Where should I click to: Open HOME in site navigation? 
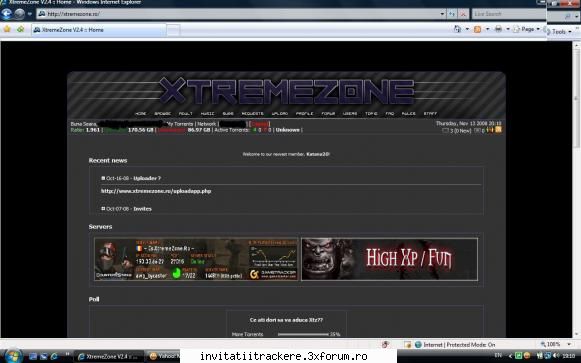pos(140,113)
